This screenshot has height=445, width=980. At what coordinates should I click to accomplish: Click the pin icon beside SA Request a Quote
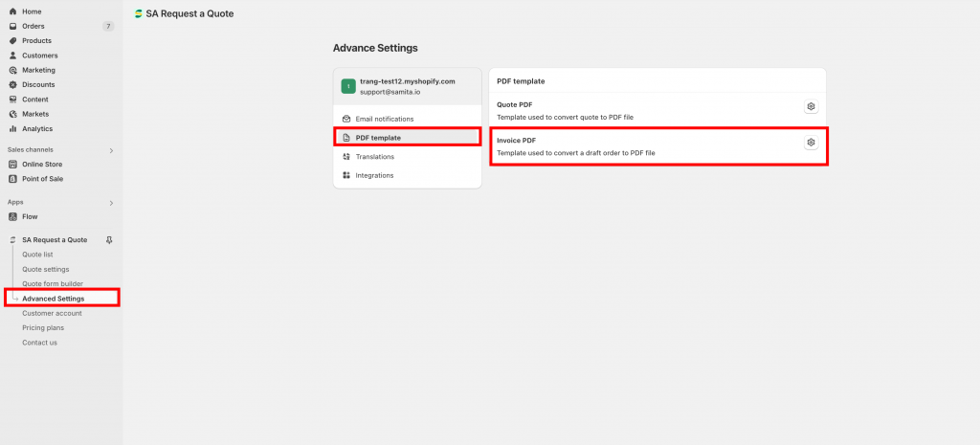tap(109, 240)
